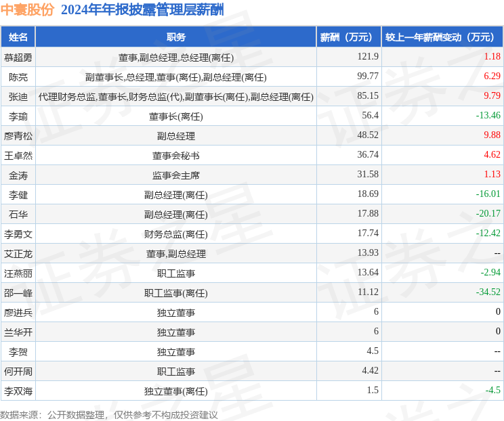Image resolution: width=504 pixels, height=421 pixels.
Task: Click the position cell 职工监事(离任)
Action: coord(176,293)
